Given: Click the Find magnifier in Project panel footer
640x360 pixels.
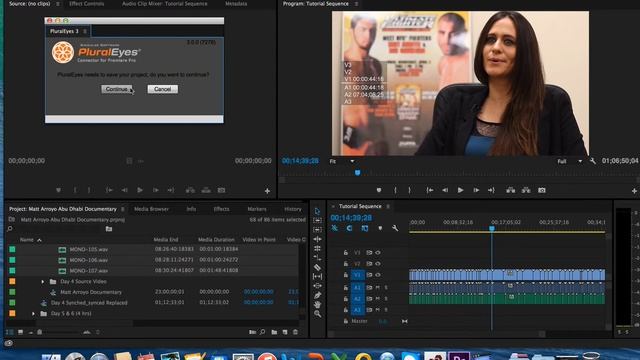Looking at the screenshot, I should pos(262,332).
